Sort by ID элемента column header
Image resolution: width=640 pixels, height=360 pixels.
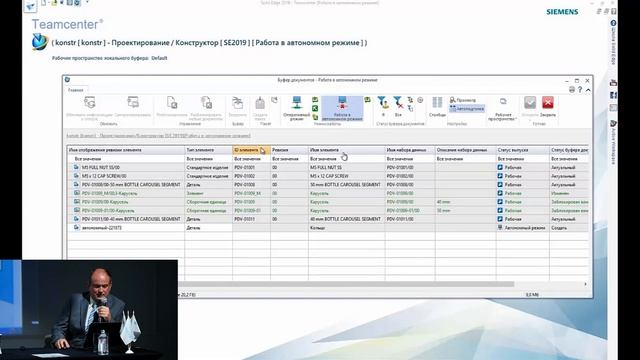click(x=251, y=150)
